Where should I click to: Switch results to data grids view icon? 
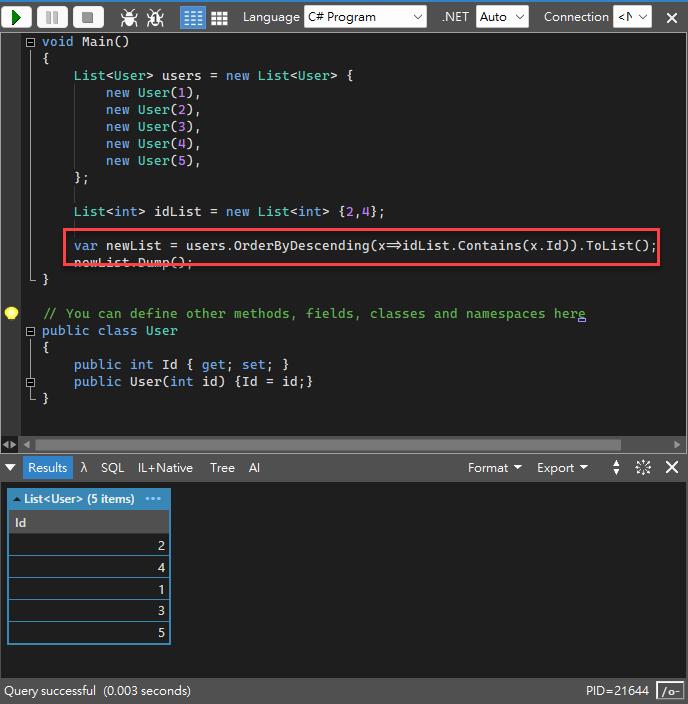[219, 17]
